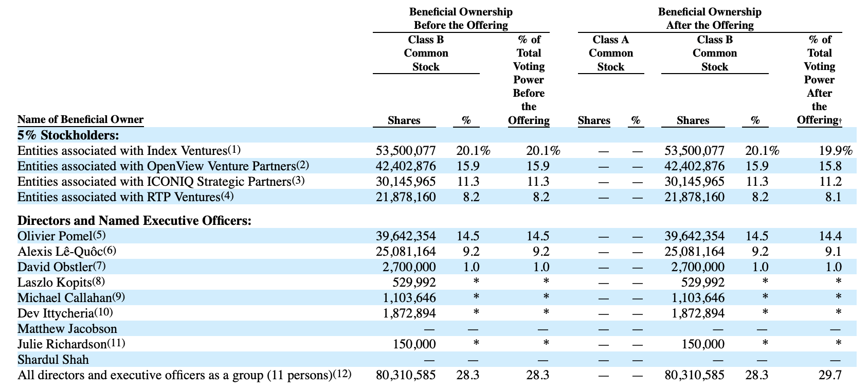
Task: Click '% of Total Voting Power After the Offering' header
Action: pyautogui.click(x=819, y=80)
